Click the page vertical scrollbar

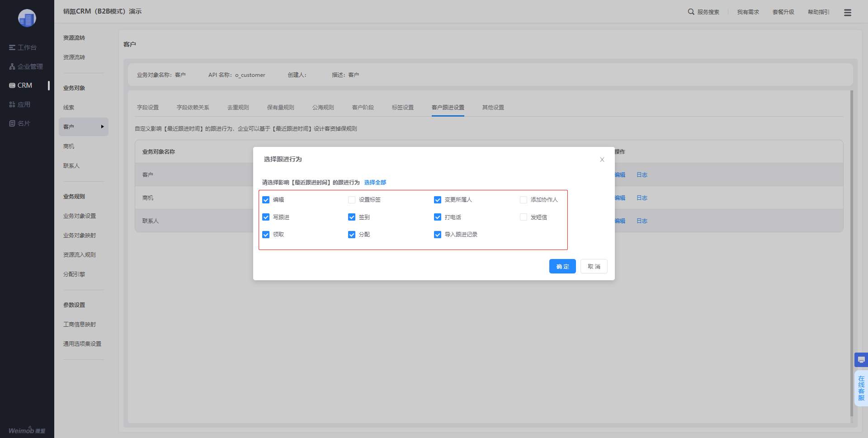(852, 253)
